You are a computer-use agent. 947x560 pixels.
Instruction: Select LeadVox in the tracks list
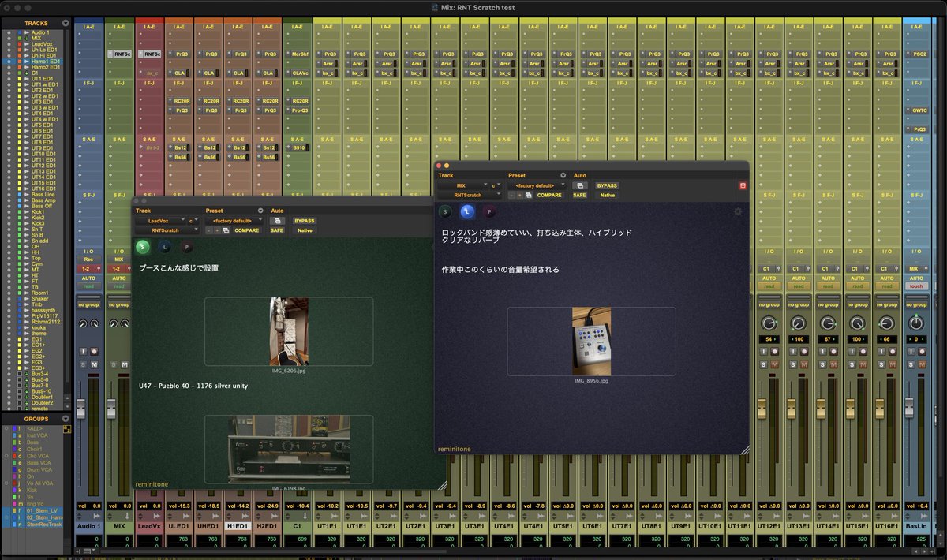(42, 43)
